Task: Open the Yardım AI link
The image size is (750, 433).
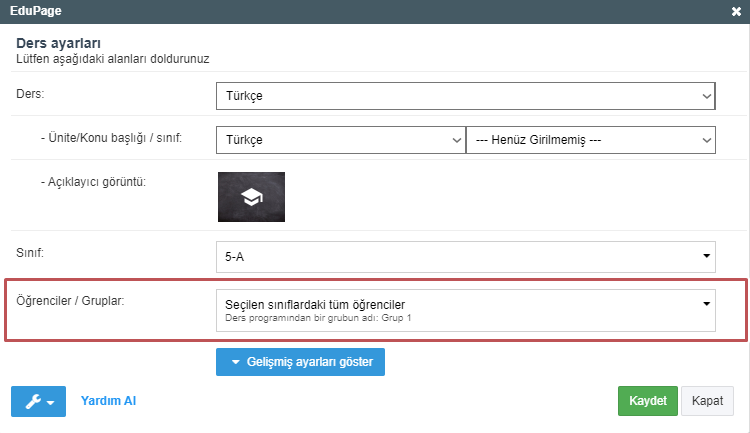Action: [x=108, y=401]
